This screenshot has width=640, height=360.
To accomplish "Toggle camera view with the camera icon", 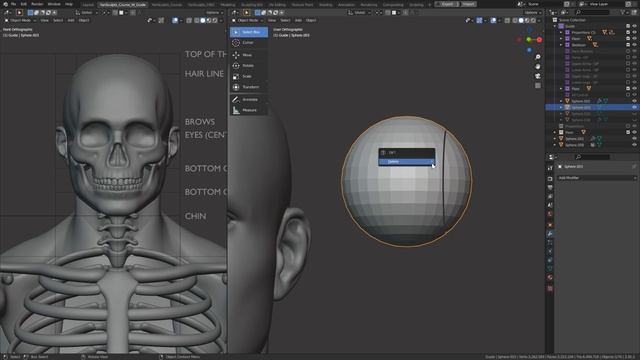I will [538, 76].
